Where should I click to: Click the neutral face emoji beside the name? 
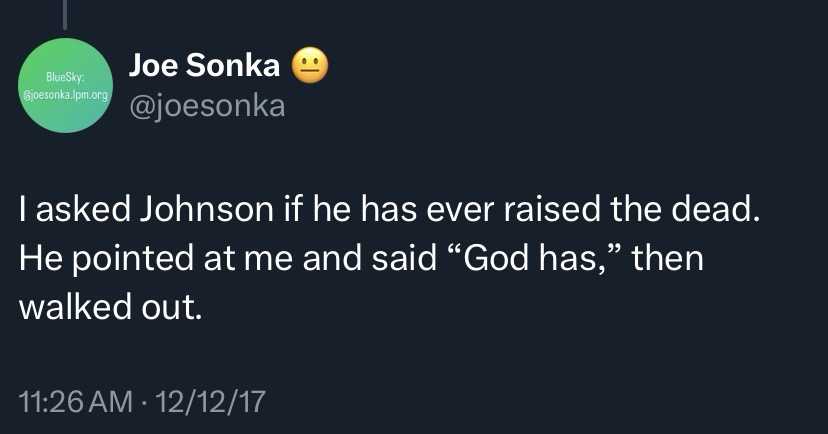coord(309,66)
